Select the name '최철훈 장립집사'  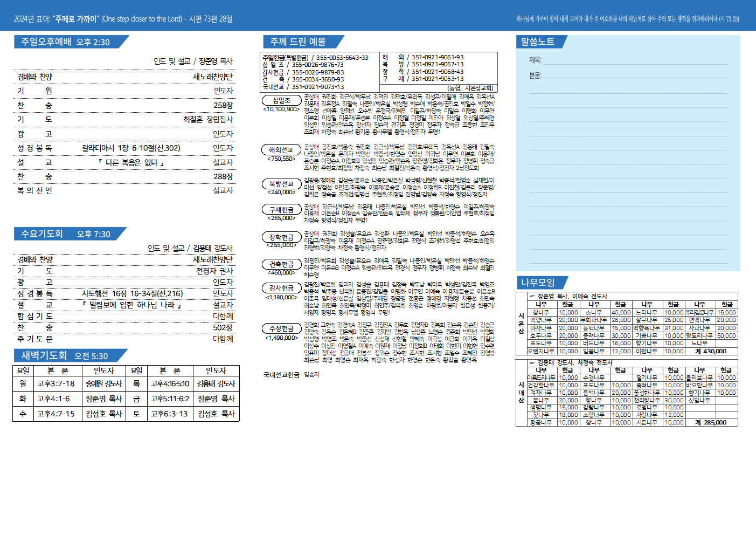[x=208, y=119]
